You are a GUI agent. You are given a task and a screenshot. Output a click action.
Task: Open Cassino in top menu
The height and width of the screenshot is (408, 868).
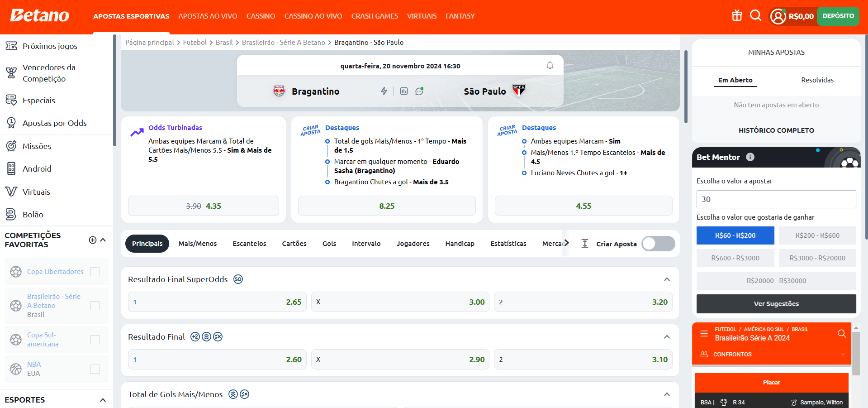(261, 16)
